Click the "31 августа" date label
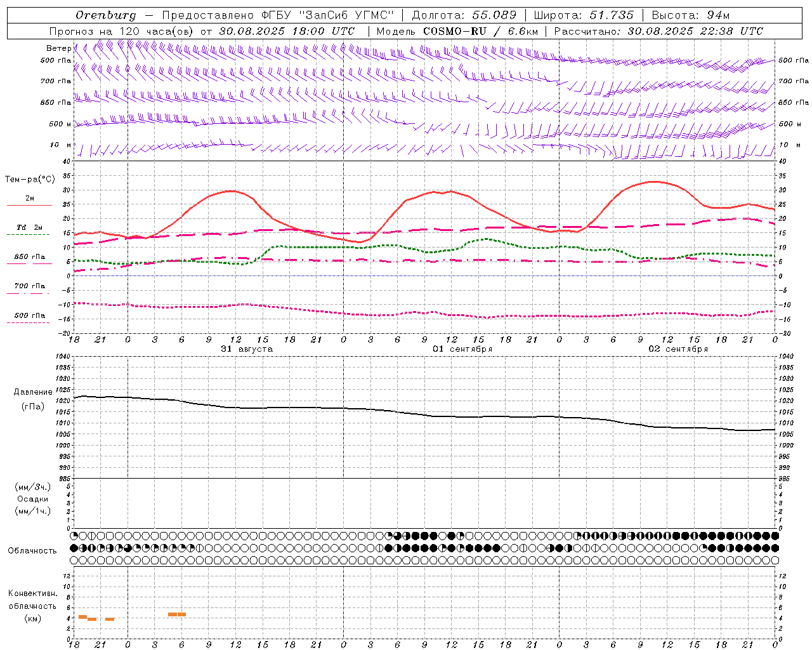The image size is (812, 650). (x=246, y=349)
